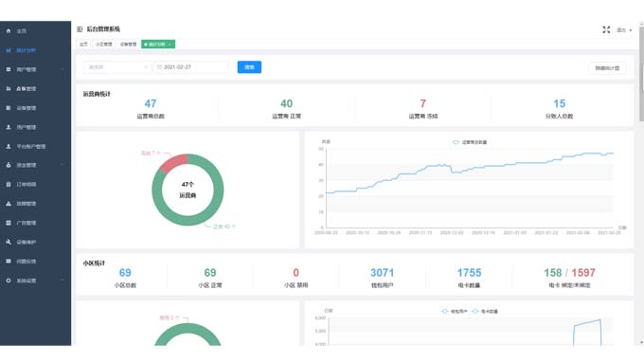Expand the 系统设置 submenu chevron
Image resolution: width=644 pixels, height=363 pixels.
point(63,281)
